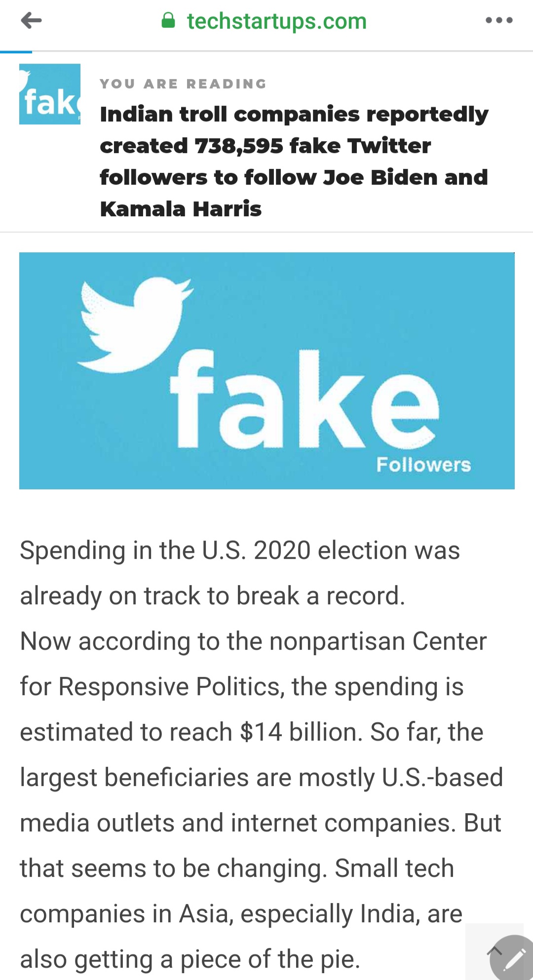Tap "Kamala Harris" in the headline
The image size is (533, 980).
click(181, 209)
